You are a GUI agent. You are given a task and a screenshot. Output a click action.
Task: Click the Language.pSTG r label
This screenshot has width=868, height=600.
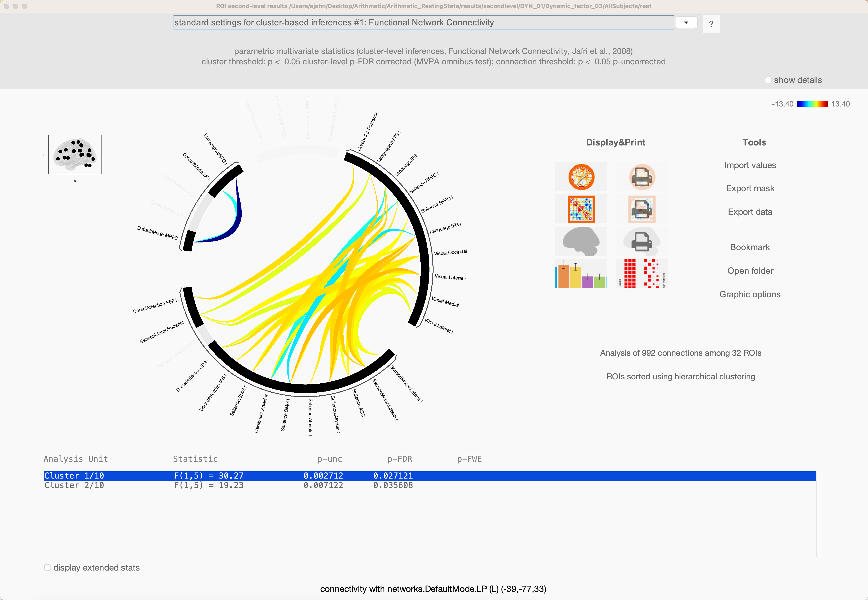tap(389, 146)
